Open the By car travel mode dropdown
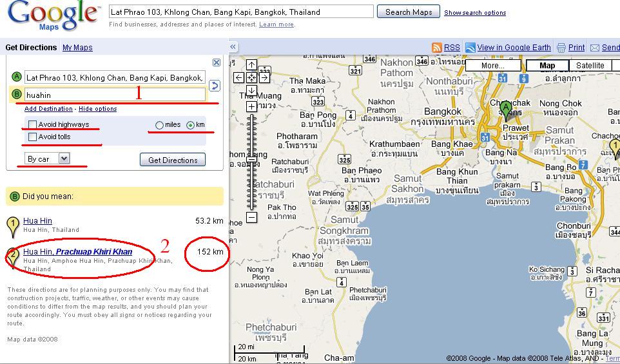The image size is (620, 364). 47,159
